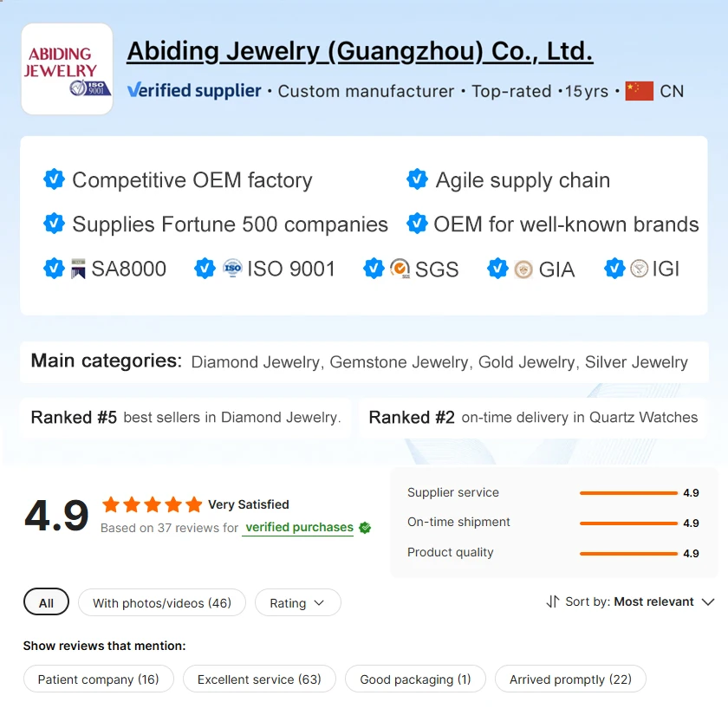Click the orange five-star rating
Image resolution: width=728 pixels, height=728 pixels.
[152, 504]
